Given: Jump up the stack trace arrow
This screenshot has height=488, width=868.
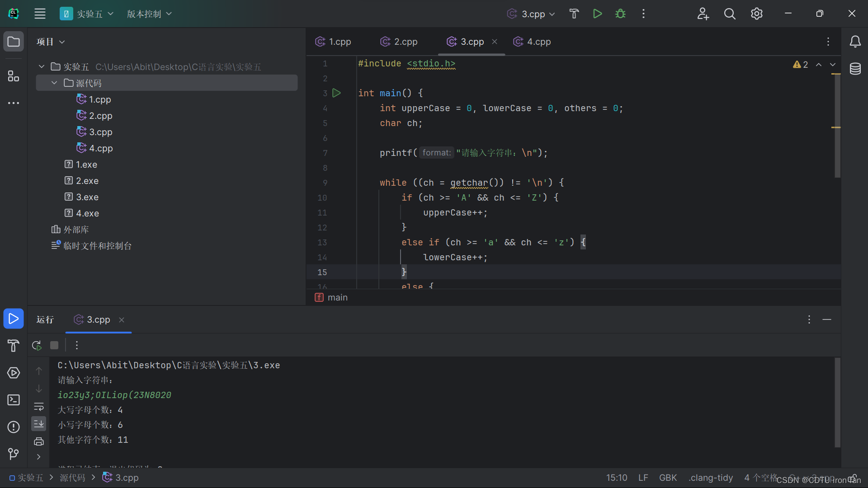Looking at the screenshot, I should pos(39,371).
